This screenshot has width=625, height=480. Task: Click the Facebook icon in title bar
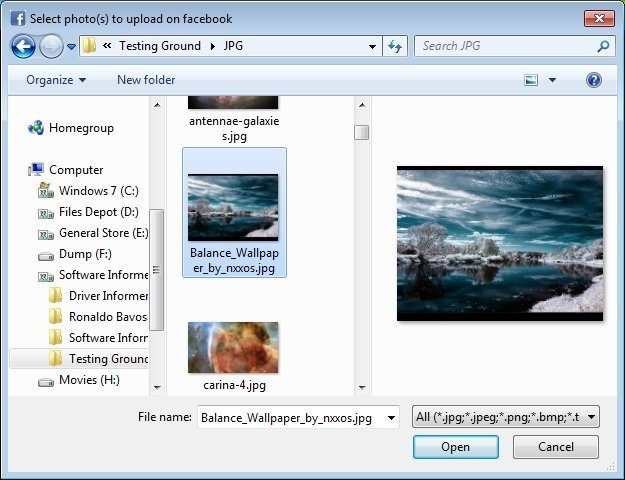18,18
